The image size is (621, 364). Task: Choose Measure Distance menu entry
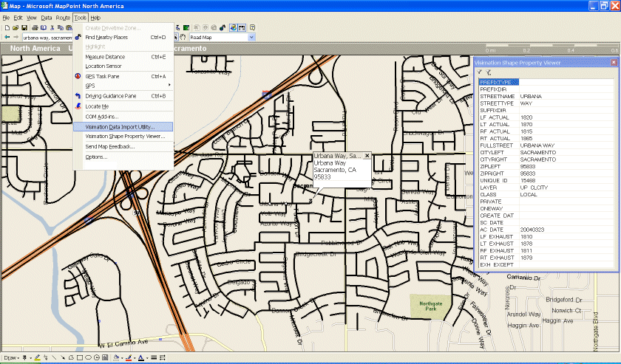coord(123,57)
